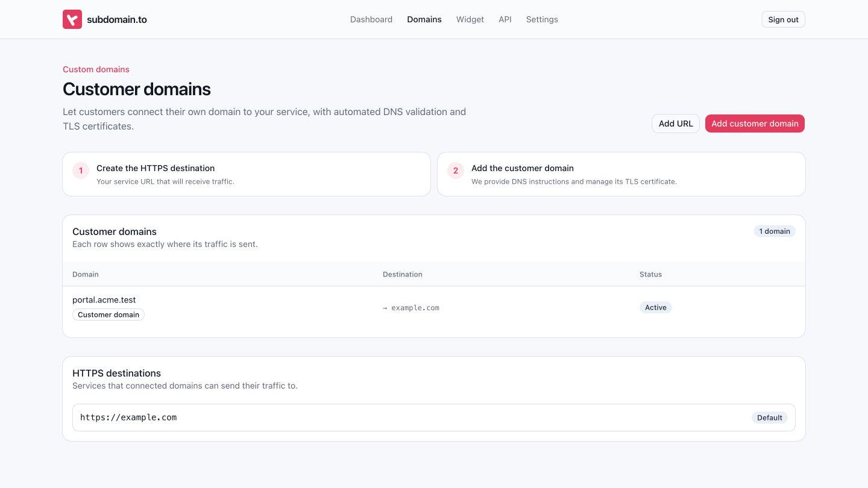The width and height of the screenshot is (868, 488).
Task: Click the Add URL button
Action: pos(676,124)
